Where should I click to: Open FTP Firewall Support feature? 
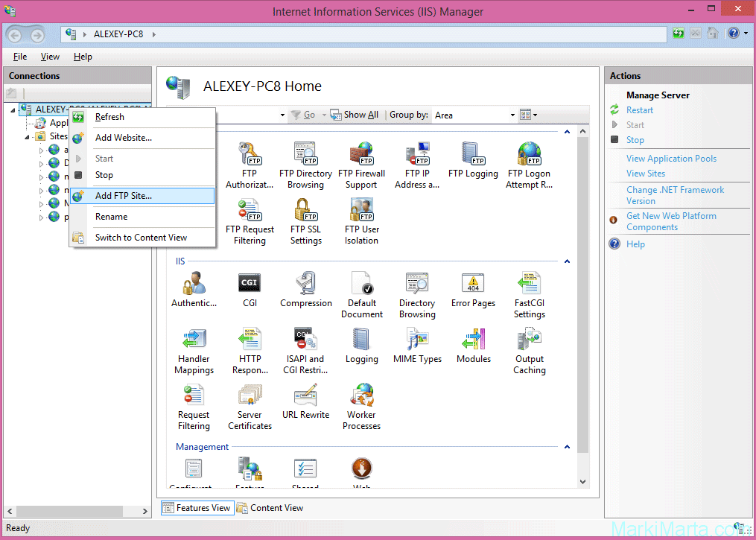(361, 165)
